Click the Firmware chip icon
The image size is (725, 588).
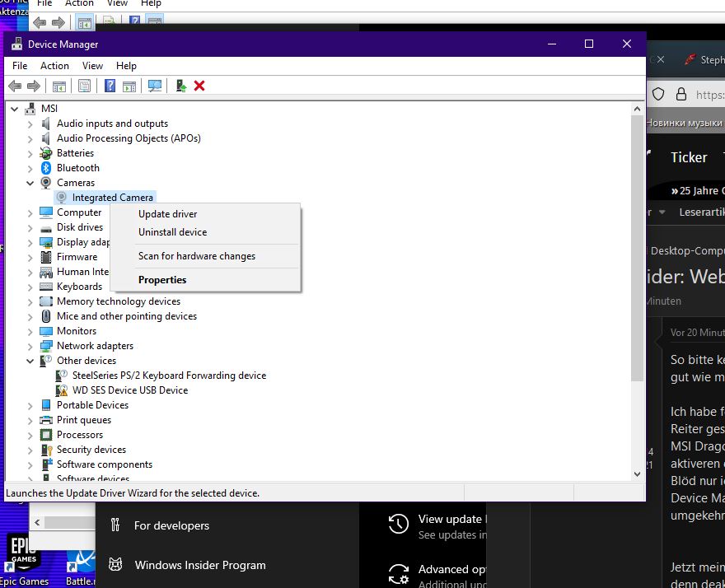(x=46, y=257)
